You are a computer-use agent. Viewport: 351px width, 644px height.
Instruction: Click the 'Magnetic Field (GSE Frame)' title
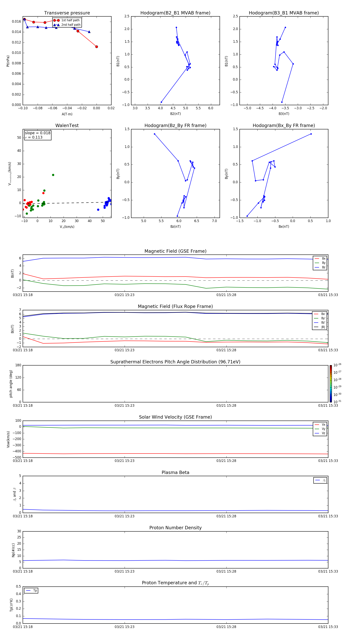[x=175, y=251]
